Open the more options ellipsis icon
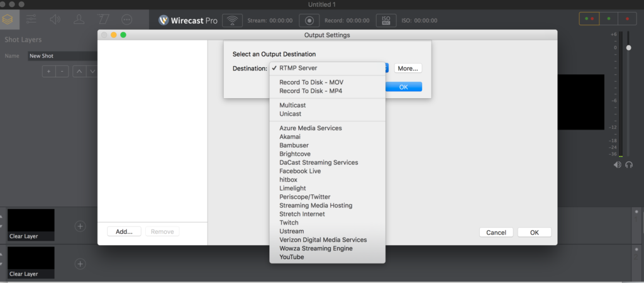Image resolution: width=644 pixels, height=283 pixels. click(127, 19)
